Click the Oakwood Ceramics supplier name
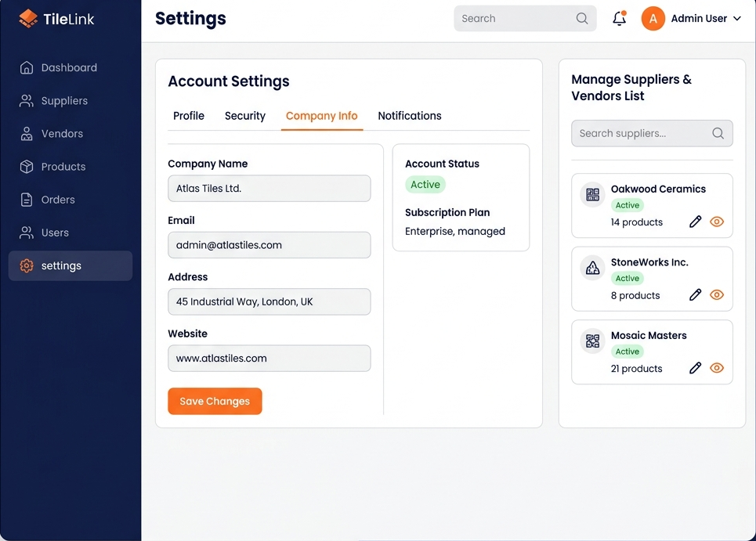This screenshot has width=756, height=541. pos(658,189)
